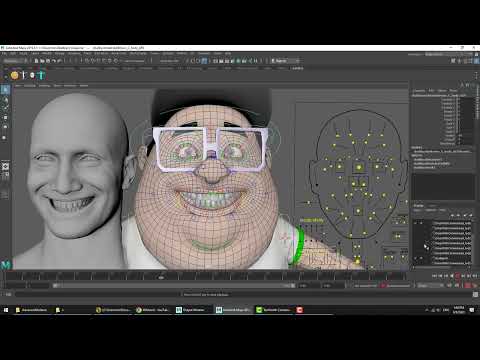
Task: Toggle Auto Keyframe button
Action: 468,286
